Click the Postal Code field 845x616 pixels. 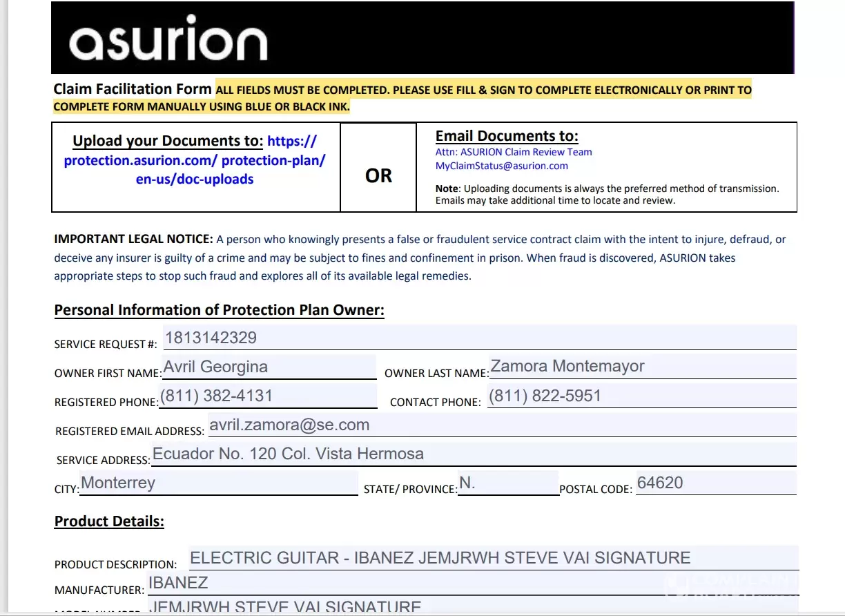715,483
